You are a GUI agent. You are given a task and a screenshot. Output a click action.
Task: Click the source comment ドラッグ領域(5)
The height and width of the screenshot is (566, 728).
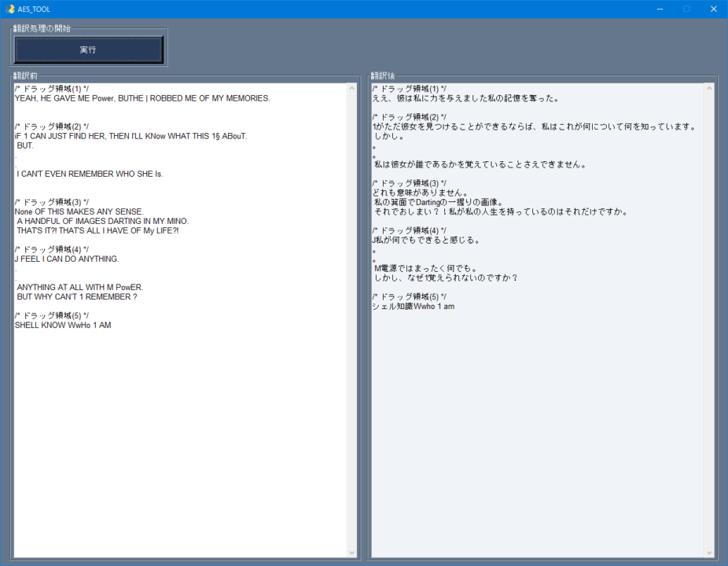(x=52, y=316)
